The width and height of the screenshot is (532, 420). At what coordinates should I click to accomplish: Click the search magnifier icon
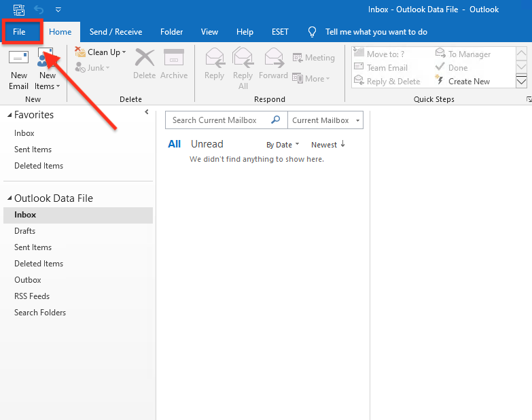pos(276,120)
